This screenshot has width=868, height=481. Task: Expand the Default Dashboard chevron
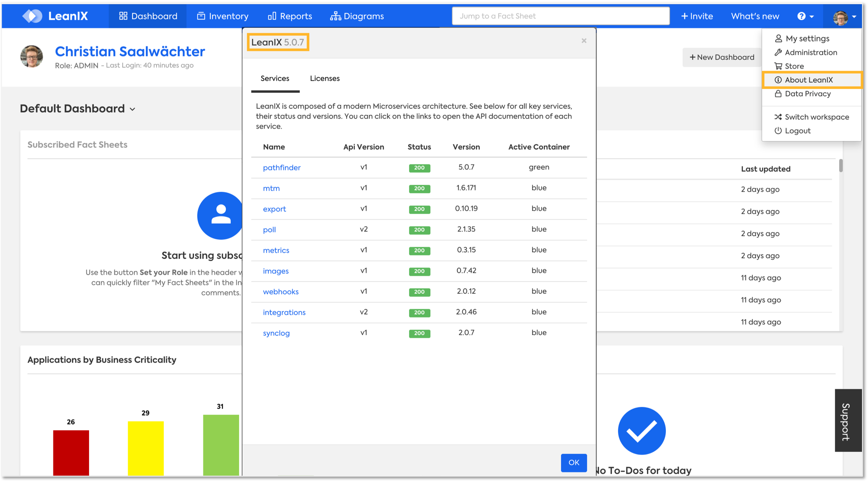(132, 109)
